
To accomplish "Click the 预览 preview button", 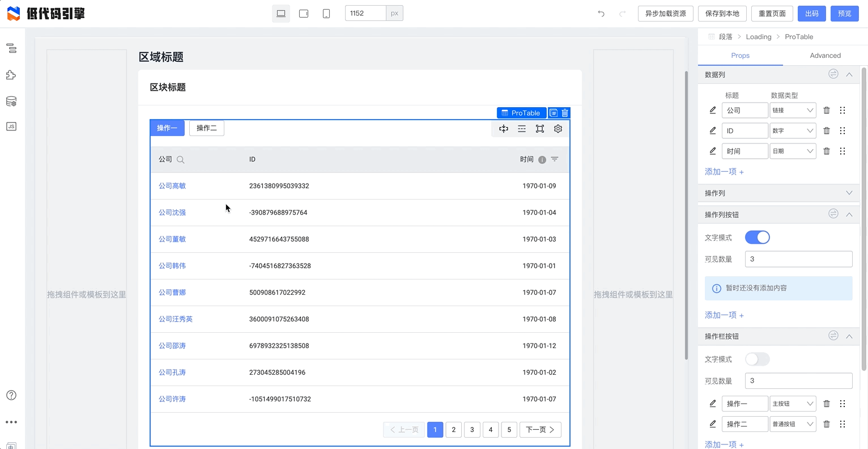I will 845,14.
